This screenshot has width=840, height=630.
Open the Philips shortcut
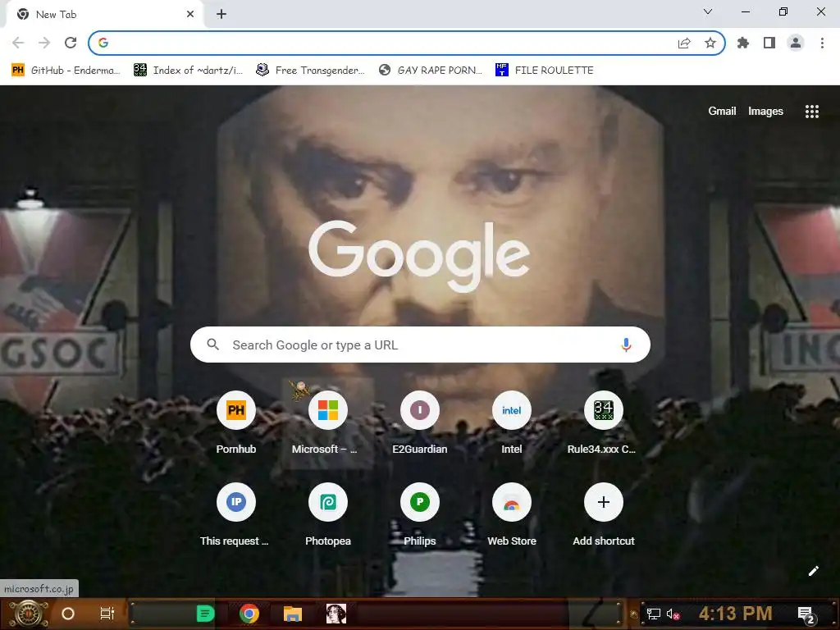pyautogui.click(x=419, y=515)
